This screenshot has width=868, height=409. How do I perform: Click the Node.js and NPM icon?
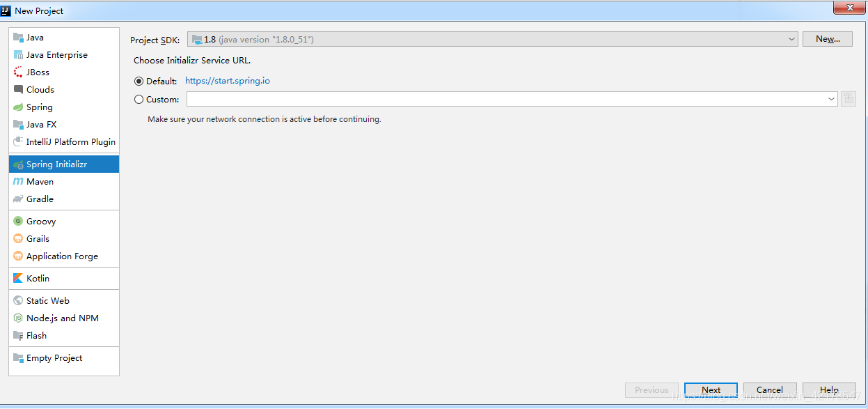(x=18, y=318)
